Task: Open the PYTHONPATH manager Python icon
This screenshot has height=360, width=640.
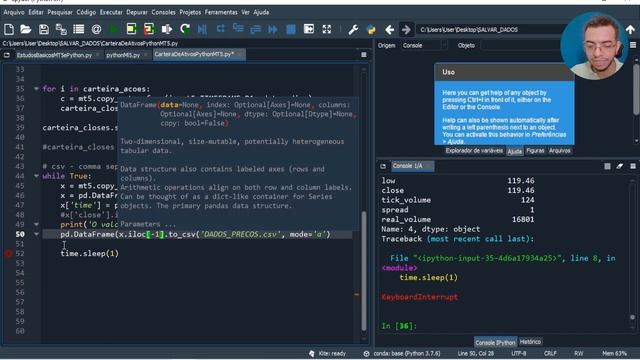Action: [371, 29]
